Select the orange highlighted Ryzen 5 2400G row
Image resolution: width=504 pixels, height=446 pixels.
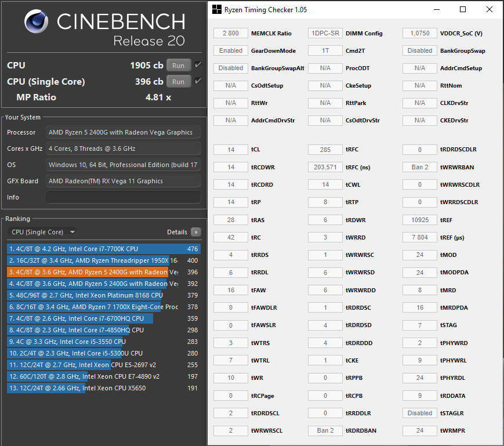(x=103, y=272)
